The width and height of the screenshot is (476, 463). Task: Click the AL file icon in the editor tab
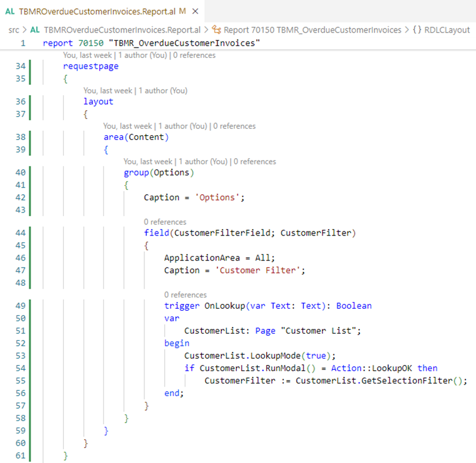click(x=10, y=11)
